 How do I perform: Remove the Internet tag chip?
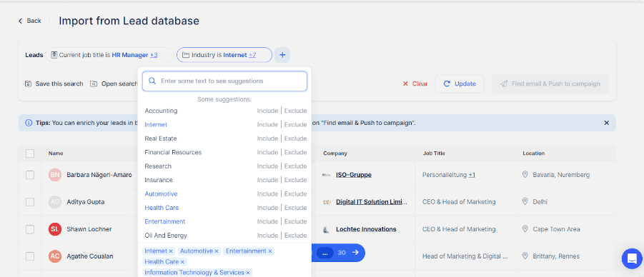171,251
